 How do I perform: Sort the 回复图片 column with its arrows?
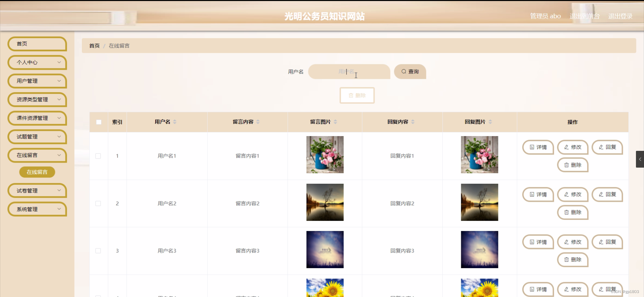click(x=490, y=122)
